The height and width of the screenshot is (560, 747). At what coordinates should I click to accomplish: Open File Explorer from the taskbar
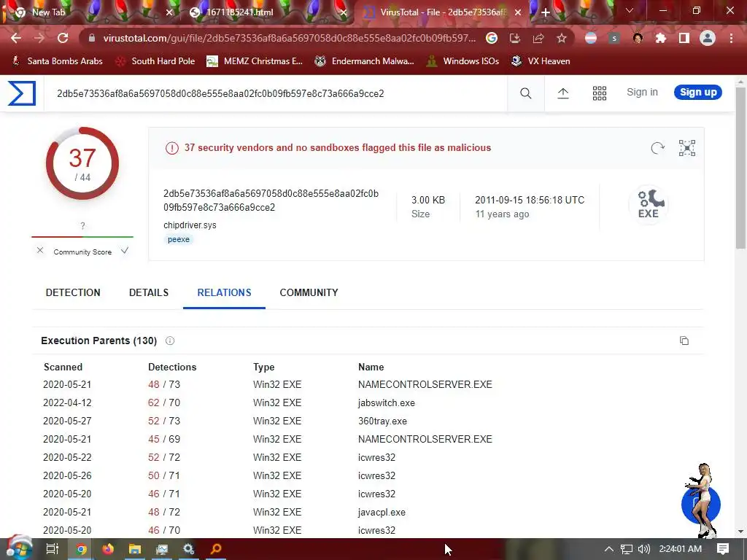pyautogui.click(x=135, y=549)
